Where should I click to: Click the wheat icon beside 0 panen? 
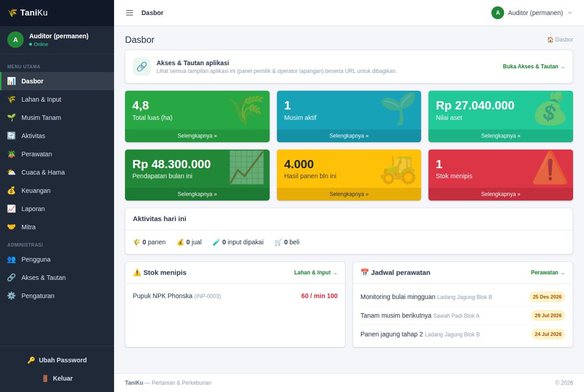tap(136, 242)
